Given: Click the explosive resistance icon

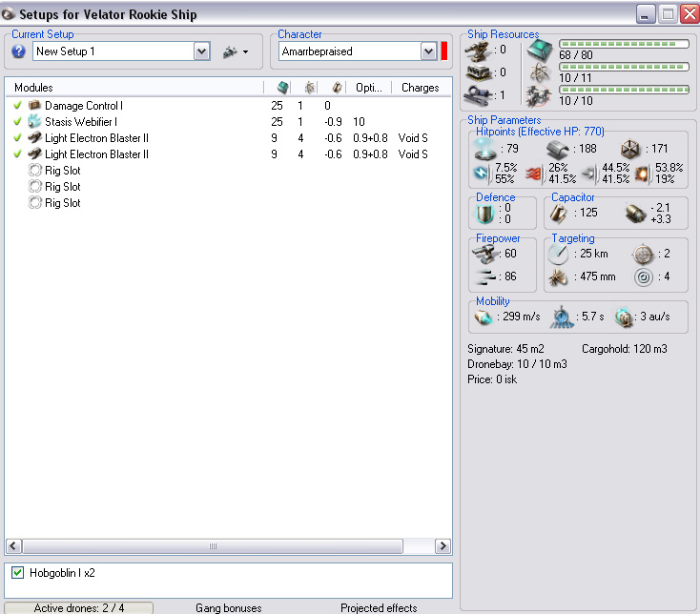Looking at the screenshot, I should [642, 174].
